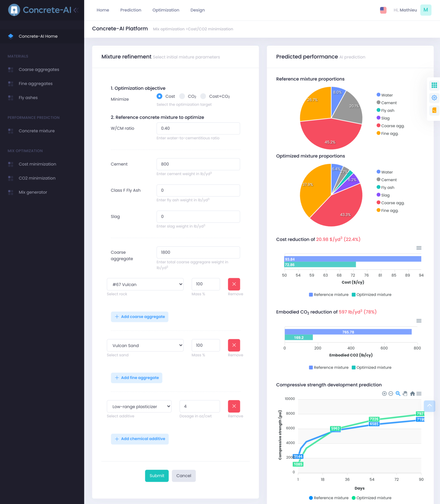Select the CO2 optimization radio button
Viewport: 440px width, 504px height.
[x=182, y=96]
